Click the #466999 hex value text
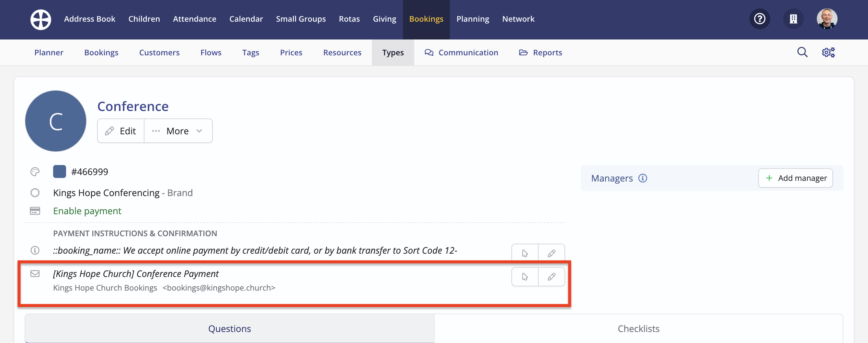 coord(90,172)
